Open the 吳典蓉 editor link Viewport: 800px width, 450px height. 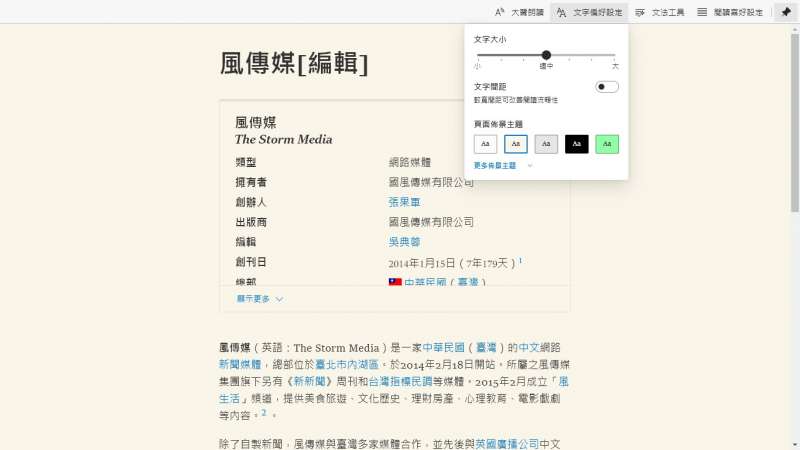coord(404,242)
